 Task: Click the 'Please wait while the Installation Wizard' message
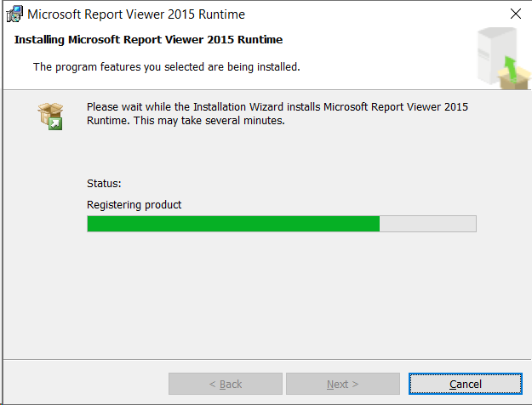click(x=277, y=114)
